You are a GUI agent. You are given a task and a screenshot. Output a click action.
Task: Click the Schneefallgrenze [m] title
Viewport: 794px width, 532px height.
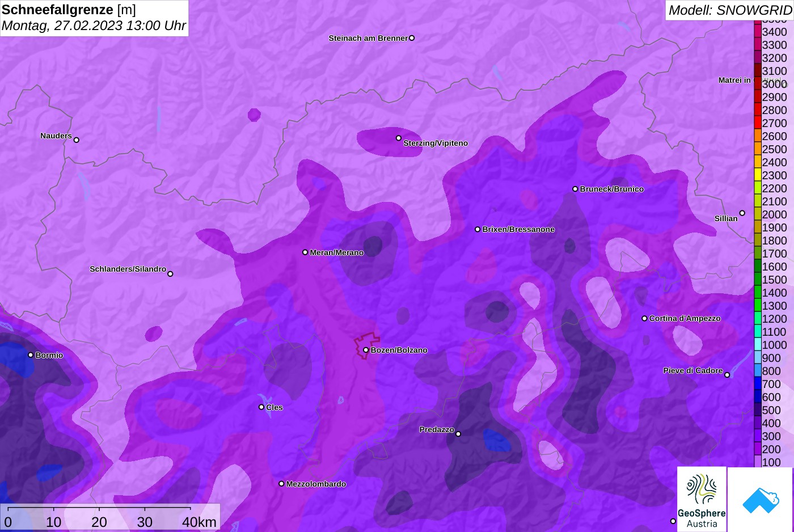pyautogui.click(x=69, y=10)
